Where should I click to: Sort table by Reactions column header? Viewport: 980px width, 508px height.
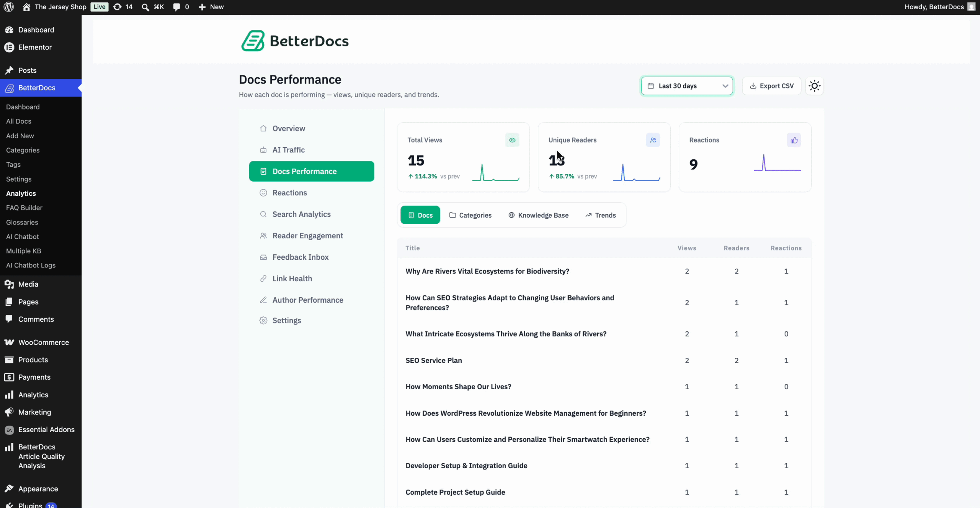click(x=786, y=248)
